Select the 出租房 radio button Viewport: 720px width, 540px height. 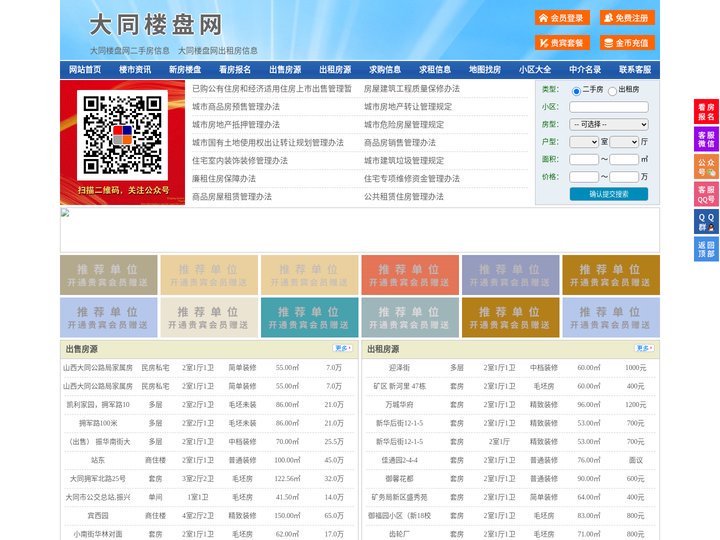click(x=612, y=91)
